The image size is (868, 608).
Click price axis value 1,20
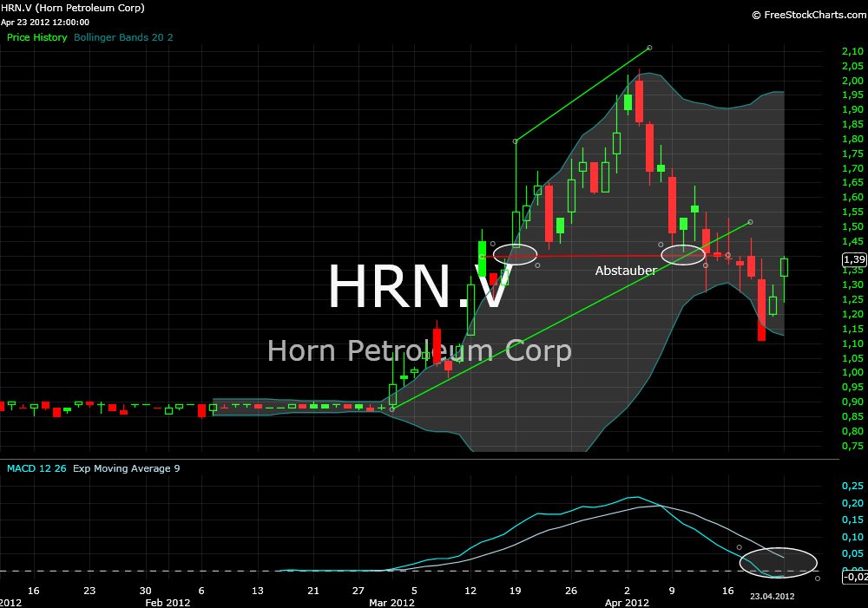click(852, 314)
